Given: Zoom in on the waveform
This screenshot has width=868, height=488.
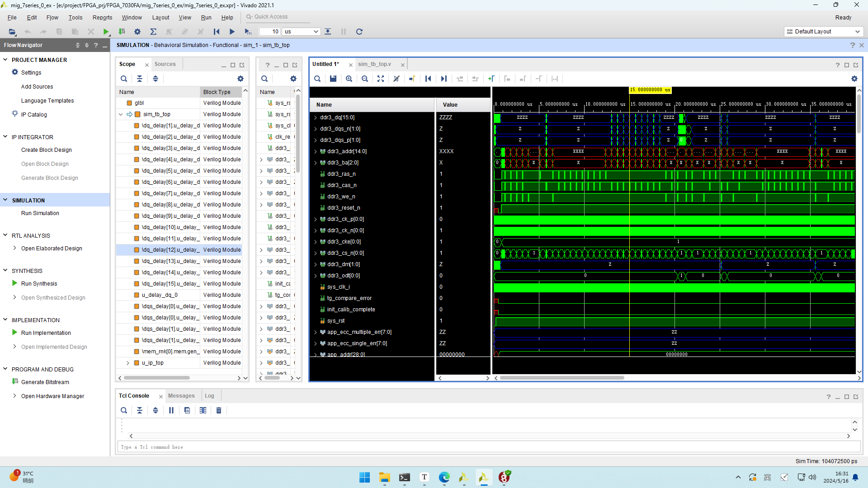Looking at the screenshot, I should pyautogui.click(x=349, y=79).
